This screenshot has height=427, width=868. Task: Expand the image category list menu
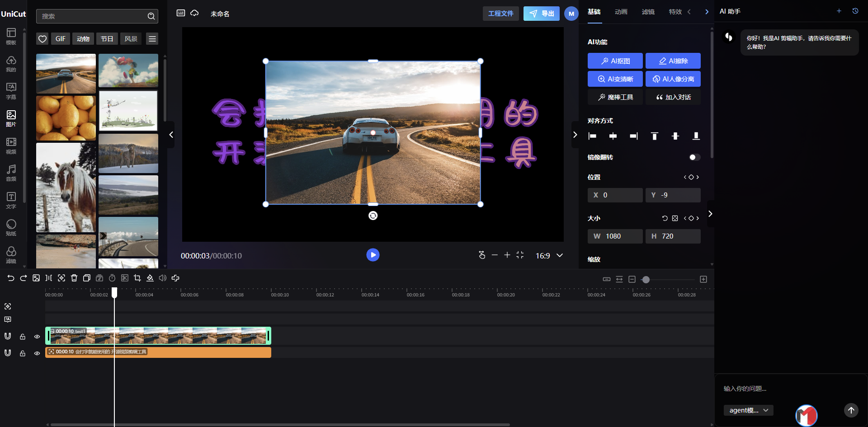(152, 39)
